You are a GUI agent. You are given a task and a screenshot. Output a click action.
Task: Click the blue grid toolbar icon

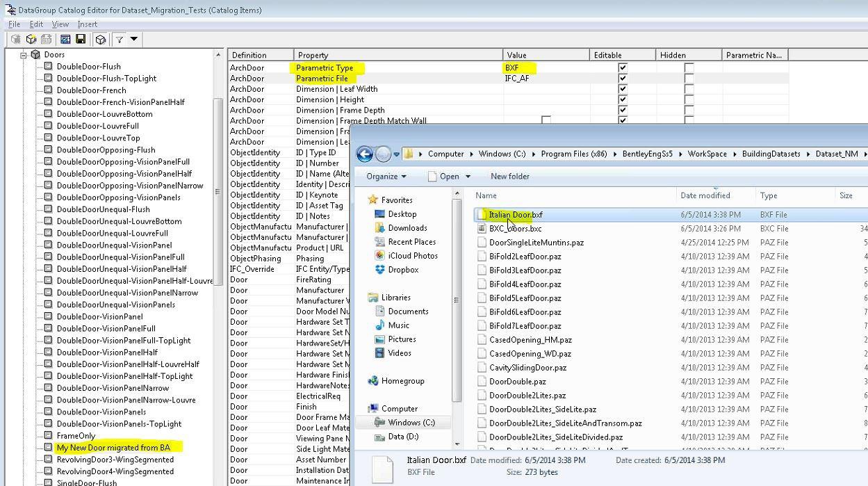tap(65, 40)
